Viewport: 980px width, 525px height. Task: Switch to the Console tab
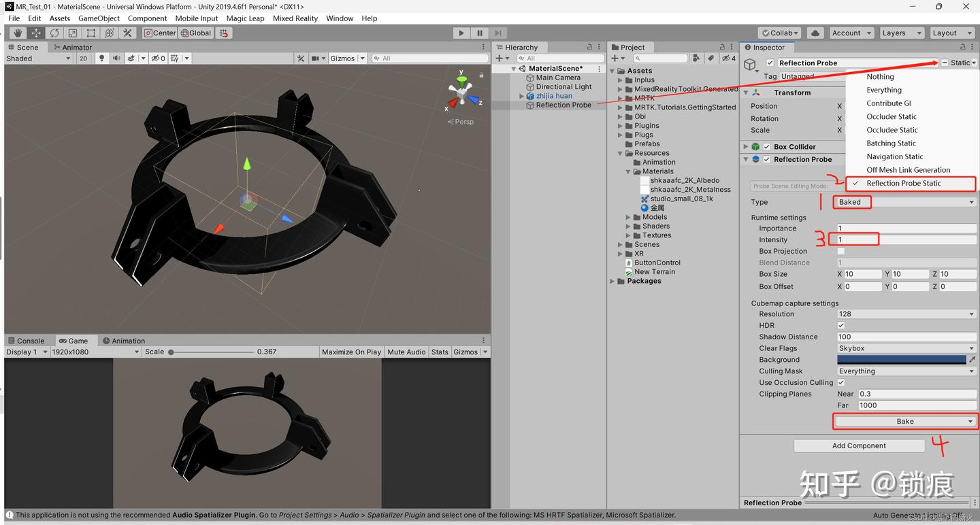click(x=25, y=341)
